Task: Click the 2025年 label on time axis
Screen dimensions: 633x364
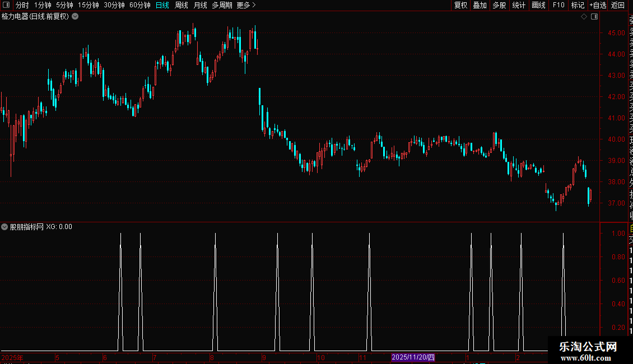Action: [x=12, y=357]
